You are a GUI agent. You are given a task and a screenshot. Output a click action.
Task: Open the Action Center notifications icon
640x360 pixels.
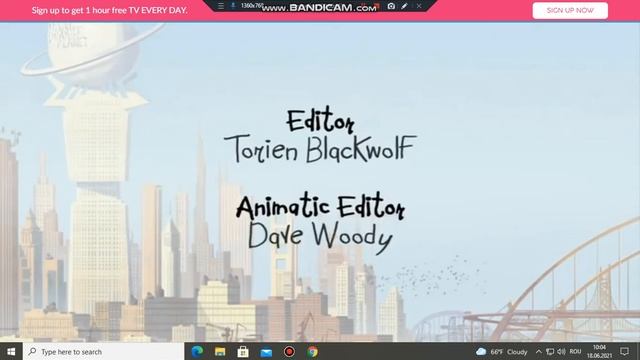click(624, 351)
